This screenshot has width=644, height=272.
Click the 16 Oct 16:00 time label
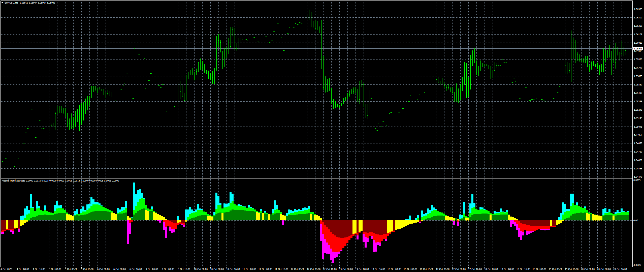[x=427, y=269]
